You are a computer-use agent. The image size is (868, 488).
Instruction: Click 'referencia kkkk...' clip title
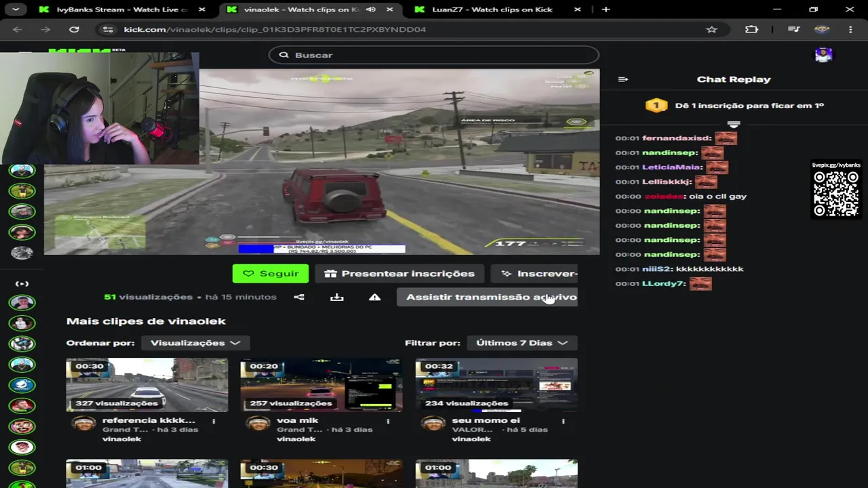click(149, 420)
